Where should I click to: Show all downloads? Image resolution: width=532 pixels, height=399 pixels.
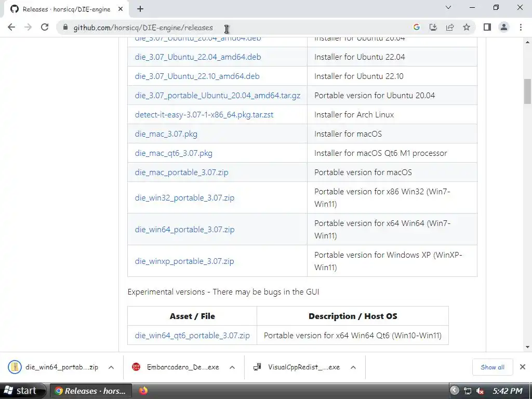[493, 367]
